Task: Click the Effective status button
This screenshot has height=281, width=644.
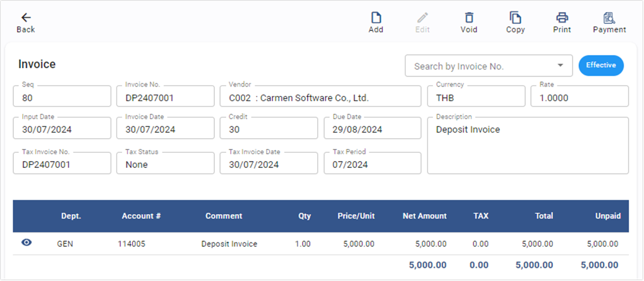Action: pos(601,65)
